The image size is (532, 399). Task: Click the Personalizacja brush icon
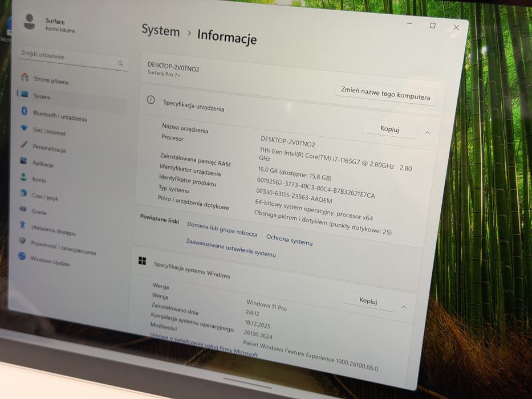24,145
